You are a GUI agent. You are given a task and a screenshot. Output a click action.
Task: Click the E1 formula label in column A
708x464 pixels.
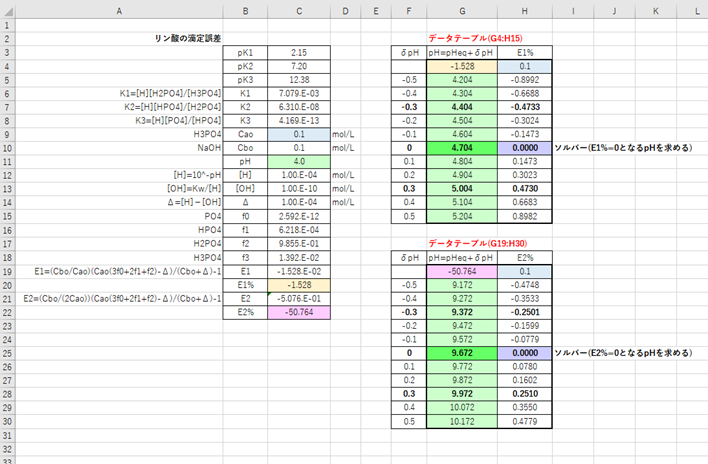128,271
